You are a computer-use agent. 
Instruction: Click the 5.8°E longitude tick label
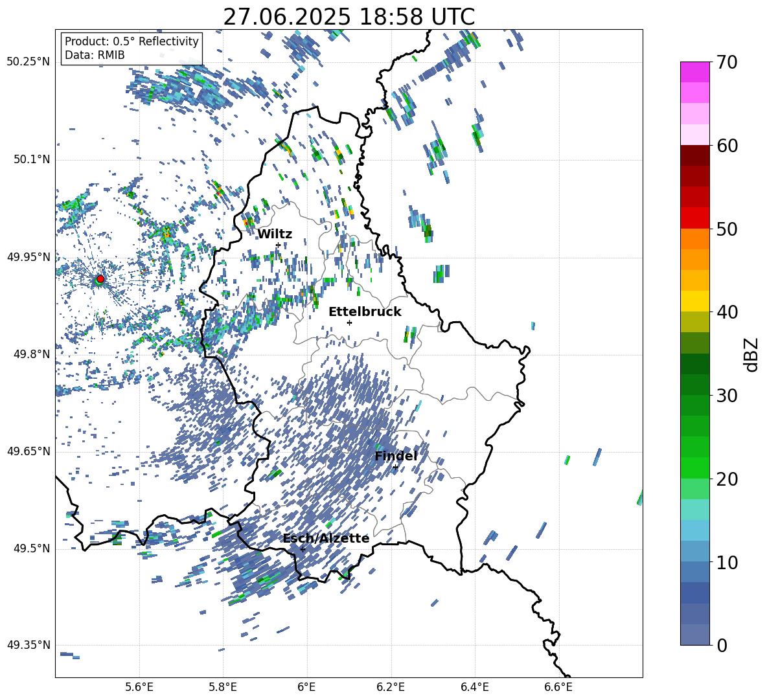click(223, 687)
